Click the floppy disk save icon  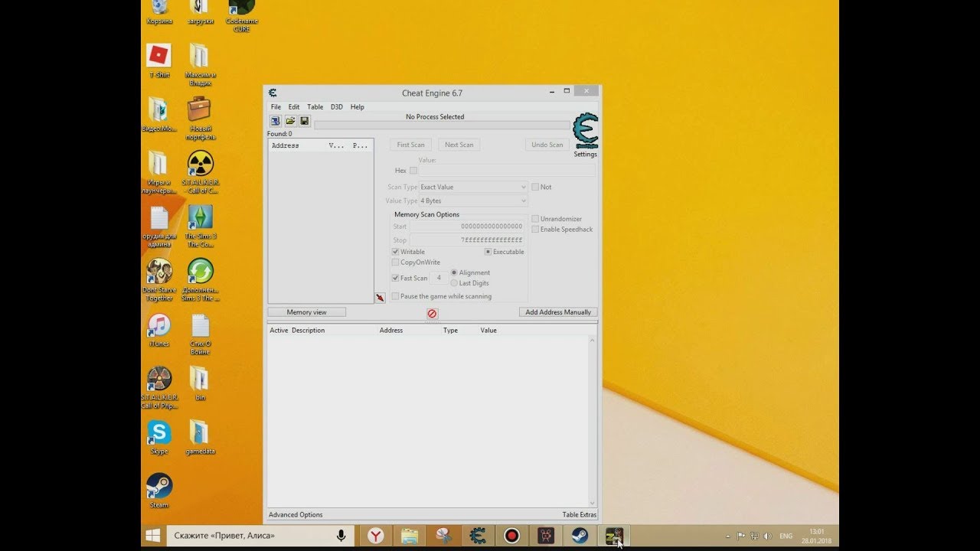[x=304, y=121]
